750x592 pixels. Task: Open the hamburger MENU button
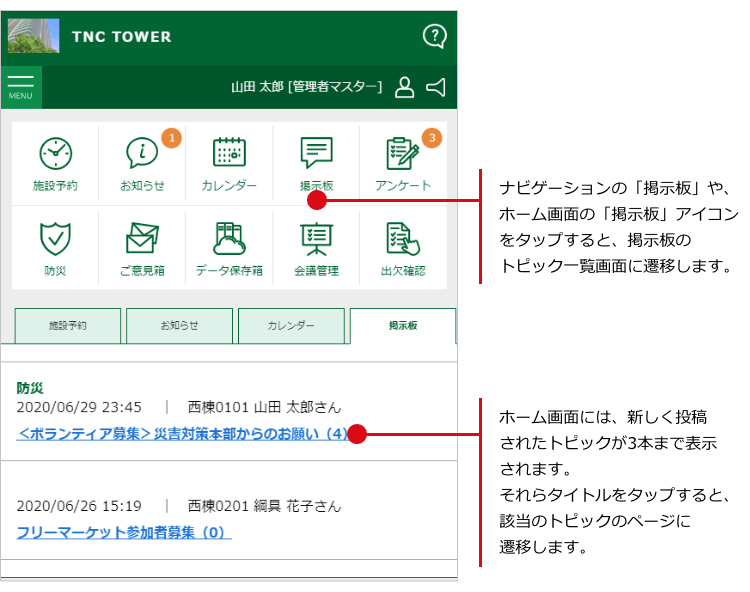(x=21, y=87)
